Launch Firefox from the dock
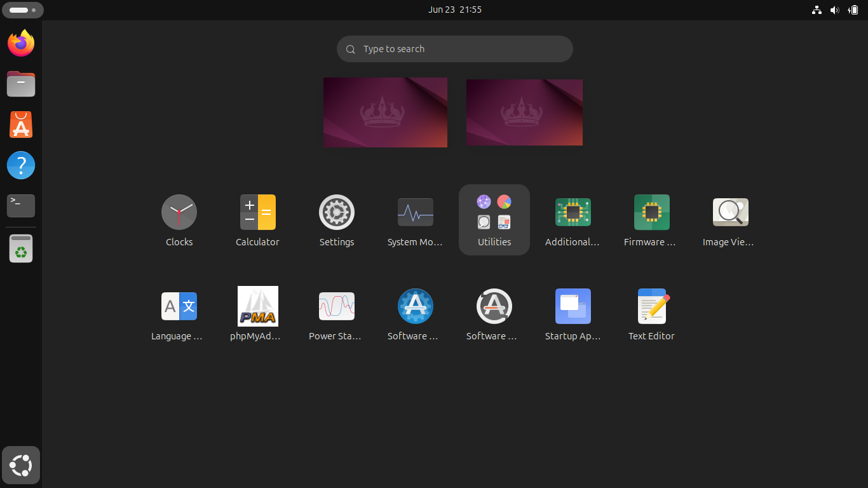 point(21,43)
